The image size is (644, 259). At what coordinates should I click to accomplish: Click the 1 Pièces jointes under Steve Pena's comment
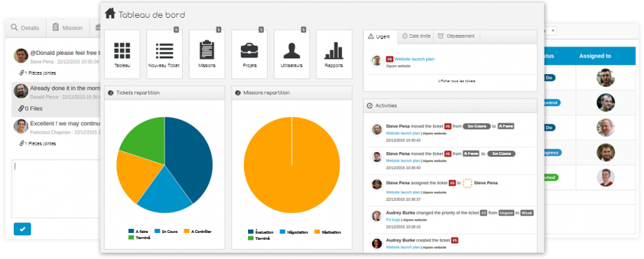pyautogui.click(x=38, y=73)
